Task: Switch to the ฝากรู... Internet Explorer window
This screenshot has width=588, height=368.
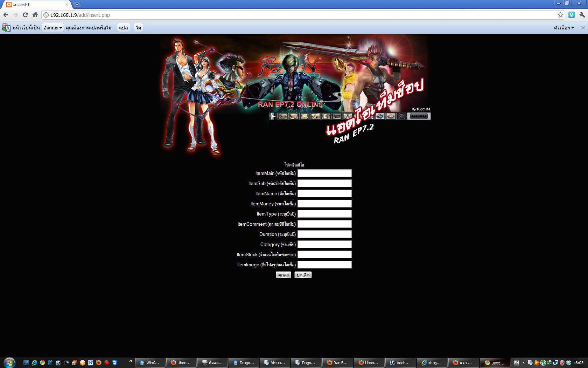Action: click(x=432, y=363)
